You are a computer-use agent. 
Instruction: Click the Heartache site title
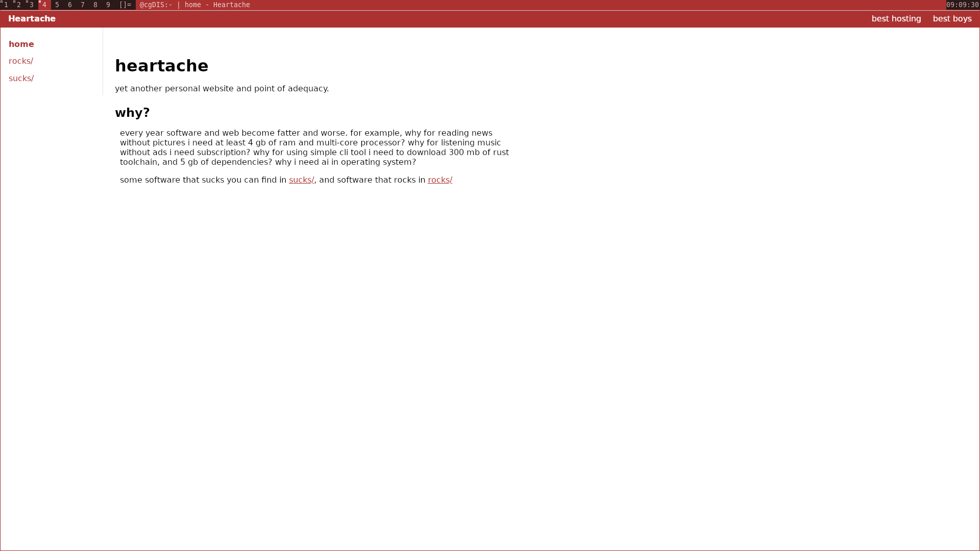32,19
